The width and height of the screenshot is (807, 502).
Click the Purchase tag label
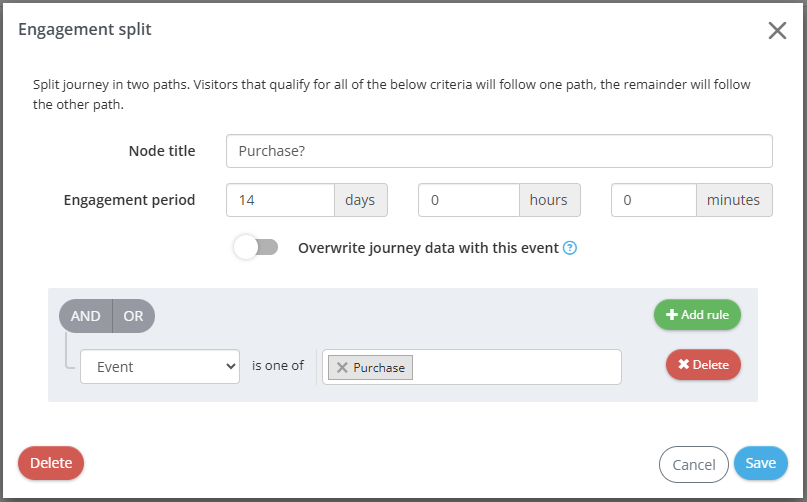(x=379, y=368)
